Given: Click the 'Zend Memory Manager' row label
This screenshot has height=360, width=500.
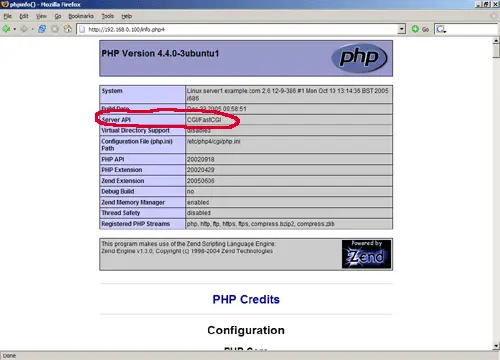Looking at the screenshot, I should pos(133,202).
